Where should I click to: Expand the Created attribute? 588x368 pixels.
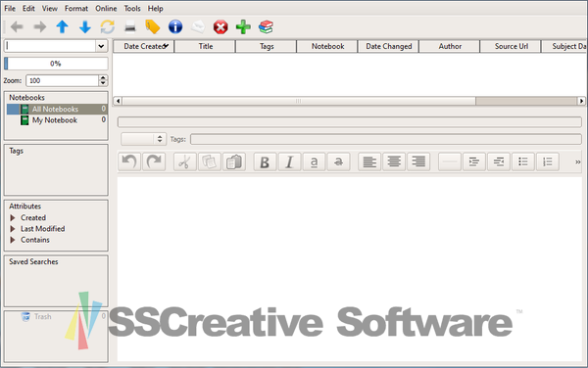(x=13, y=217)
